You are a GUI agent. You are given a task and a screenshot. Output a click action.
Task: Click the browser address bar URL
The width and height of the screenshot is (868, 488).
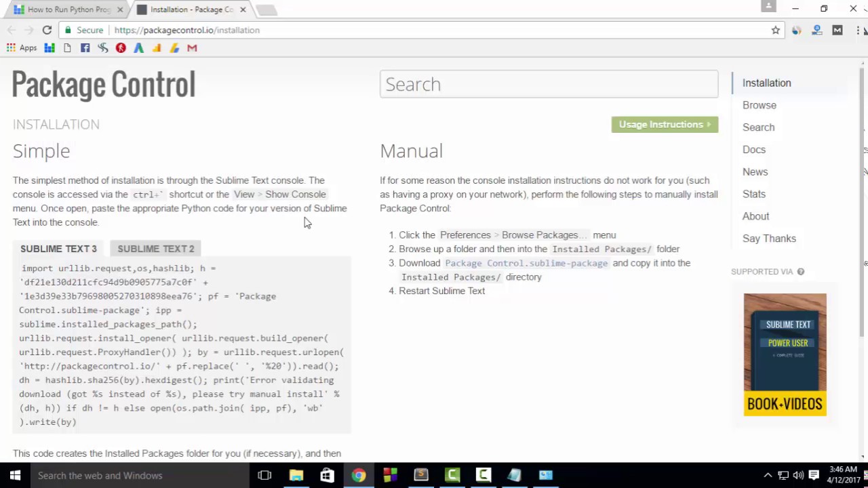pyautogui.click(x=186, y=30)
